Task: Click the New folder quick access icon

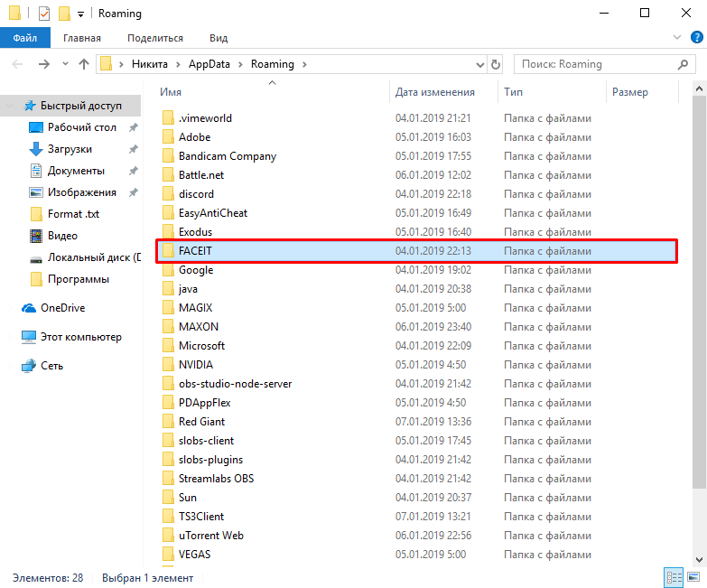Action: coord(64,14)
